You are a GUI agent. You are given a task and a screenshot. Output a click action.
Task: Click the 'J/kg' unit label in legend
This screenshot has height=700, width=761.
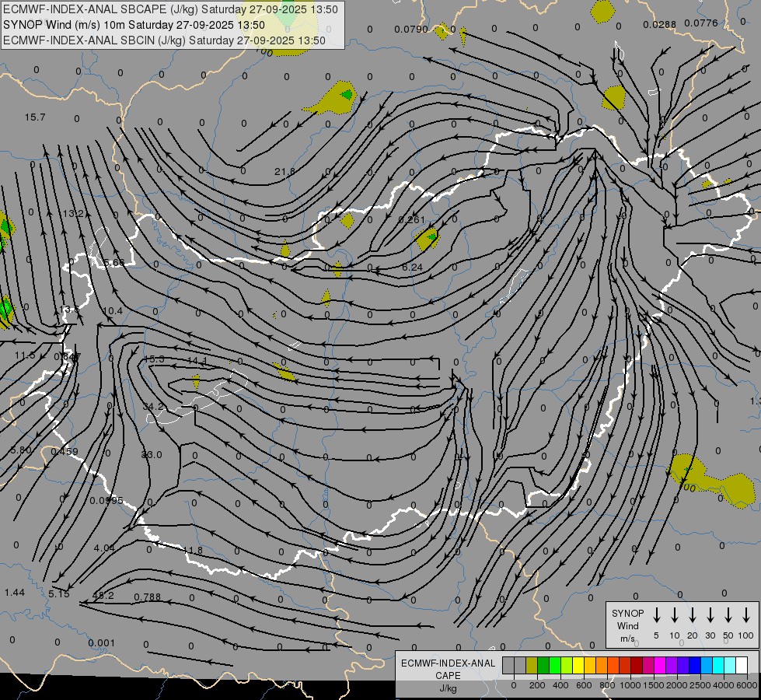point(448,688)
